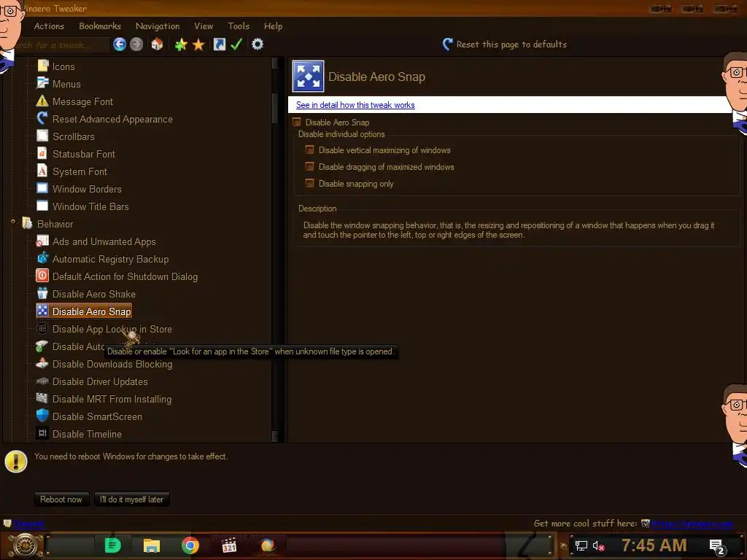Select Window Title Bars in the tree
The image size is (747, 560).
(x=90, y=206)
